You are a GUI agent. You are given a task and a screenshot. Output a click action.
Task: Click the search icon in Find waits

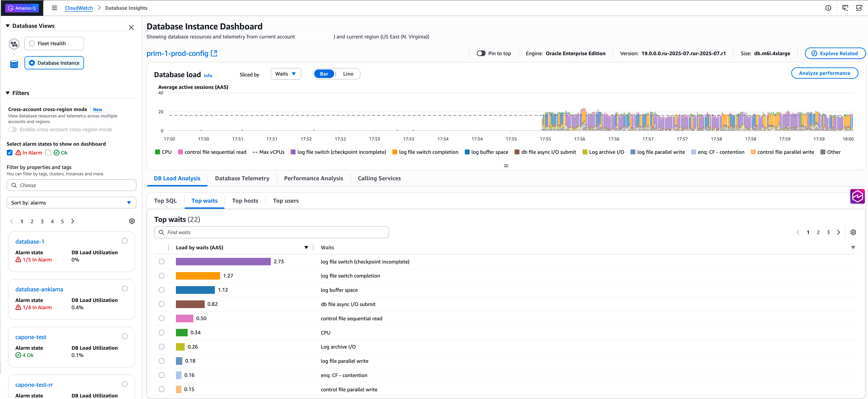click(x=161, y=232)
